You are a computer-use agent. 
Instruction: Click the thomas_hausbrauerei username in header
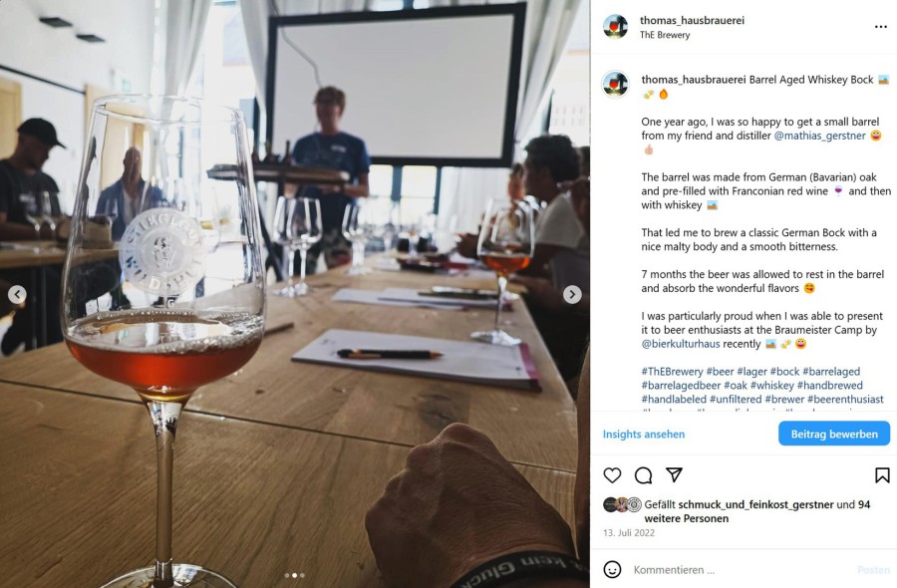[x=692, y=20]
